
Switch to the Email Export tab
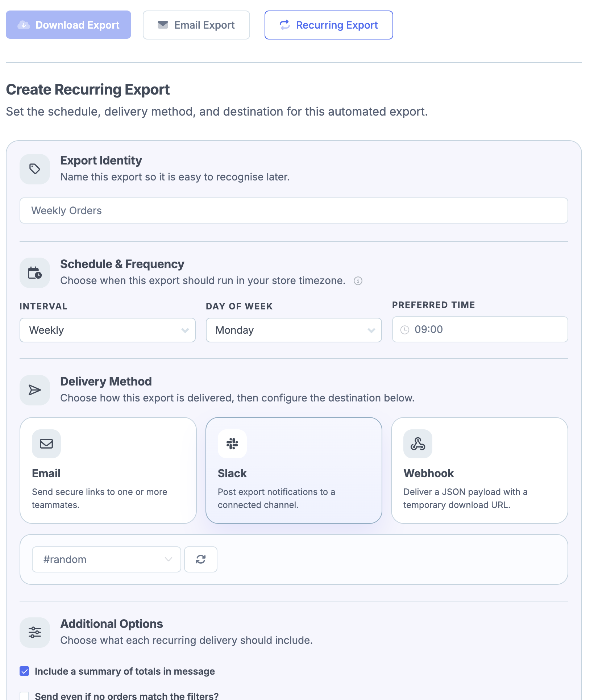click(x=196, y=25)
